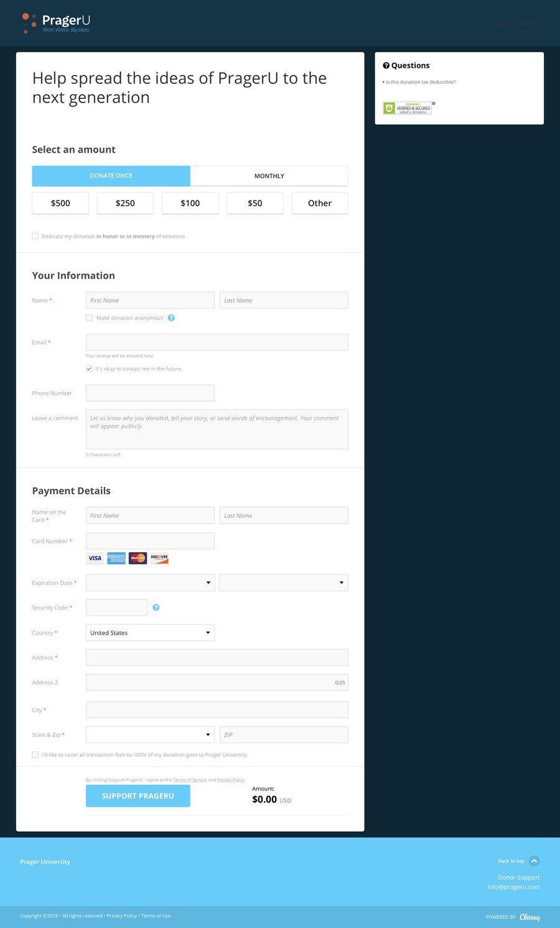This screenshot has height=928, width=560.
Task: Uncheck the okay to contact me checkbox
Action: click(89, 368)
